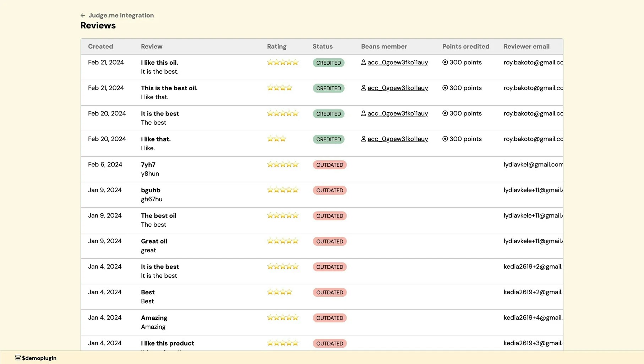Select the person icon beside the first beans member
Image resolution: width=644 pixels, height=364 pixels.
364,62
